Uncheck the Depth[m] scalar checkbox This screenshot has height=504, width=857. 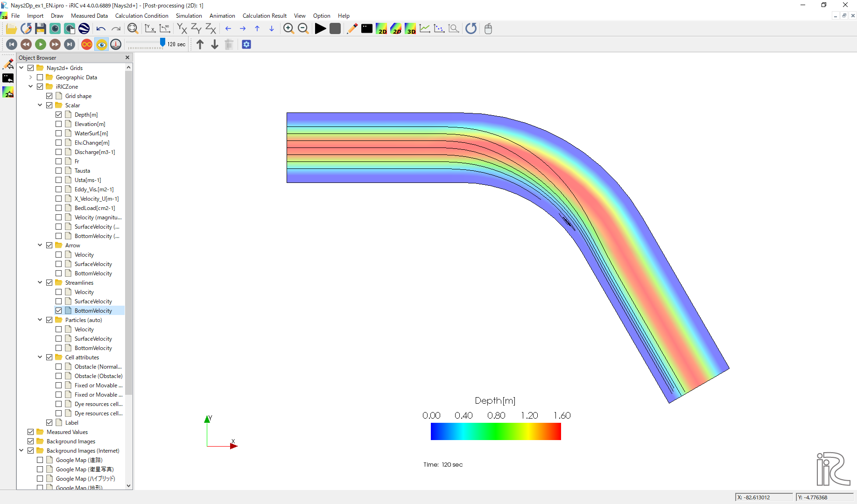coord(58,115)
